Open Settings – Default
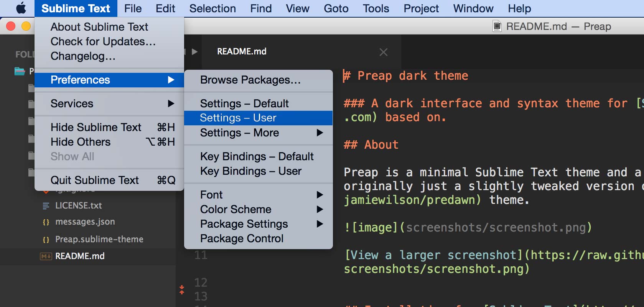 259,103
